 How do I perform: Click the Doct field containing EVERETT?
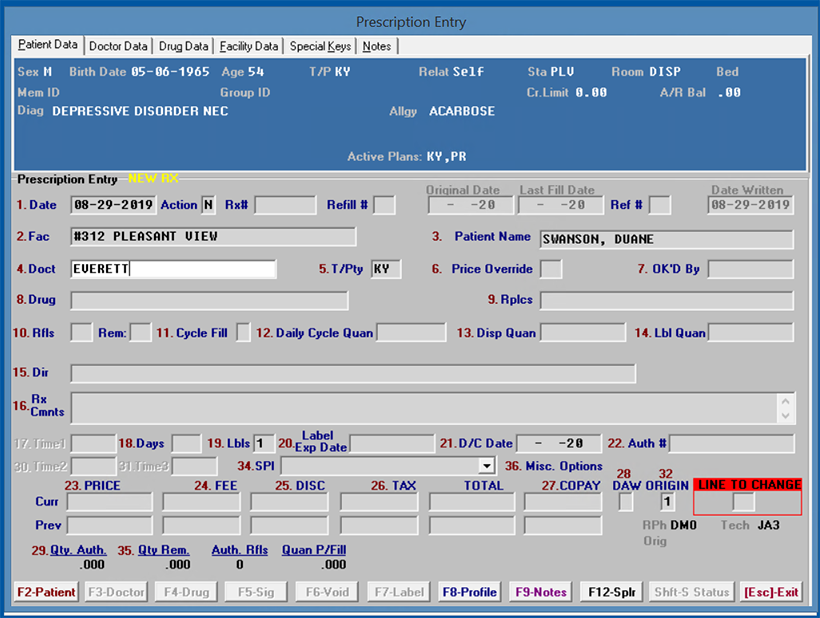click(x=173, y=269)
